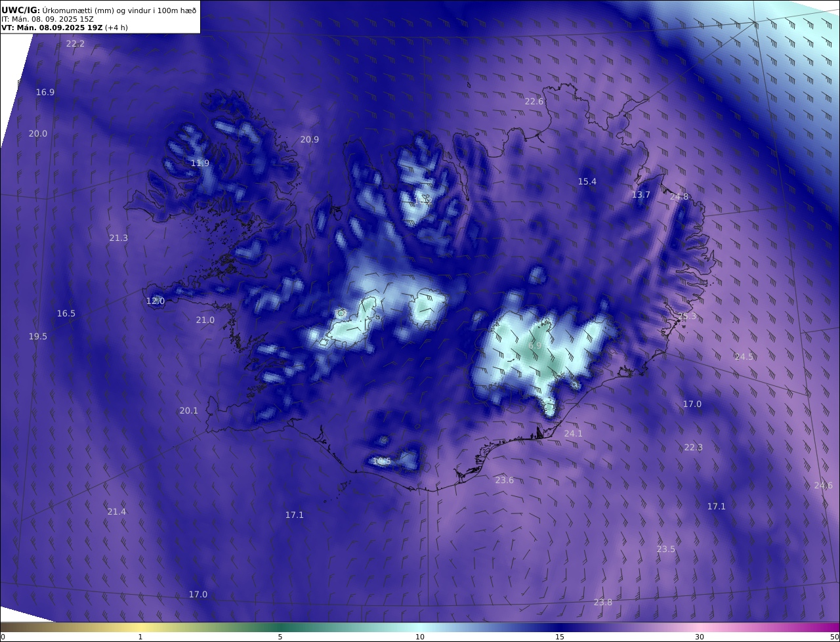Pick the 23.5 map value
This screenshot has width=840, height=642.
pos(666,549)
